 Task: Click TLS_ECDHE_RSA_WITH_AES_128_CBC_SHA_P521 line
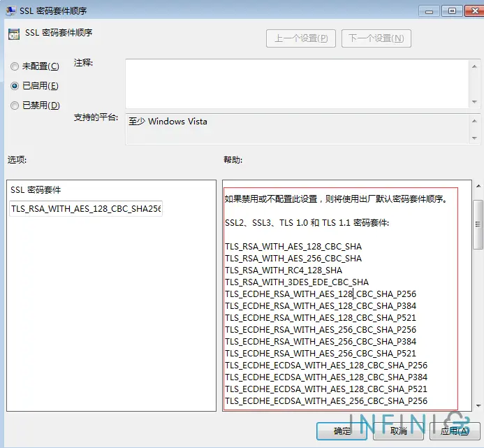click(x=321, y=317)
